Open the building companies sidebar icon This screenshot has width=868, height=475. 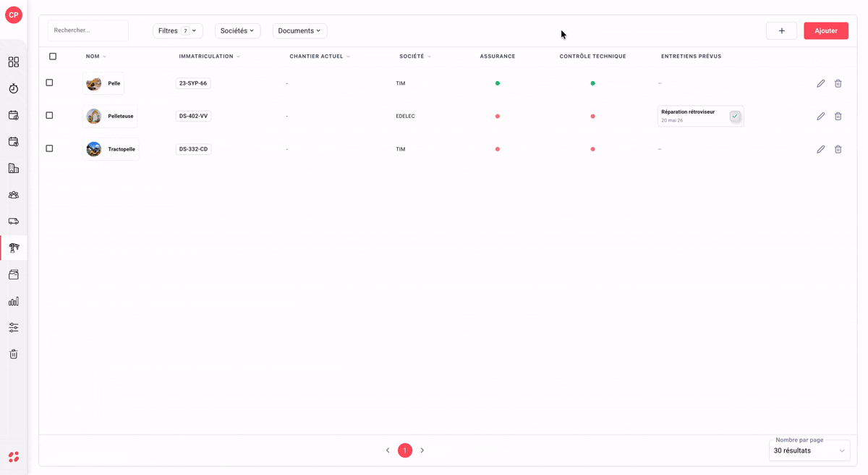14,168
